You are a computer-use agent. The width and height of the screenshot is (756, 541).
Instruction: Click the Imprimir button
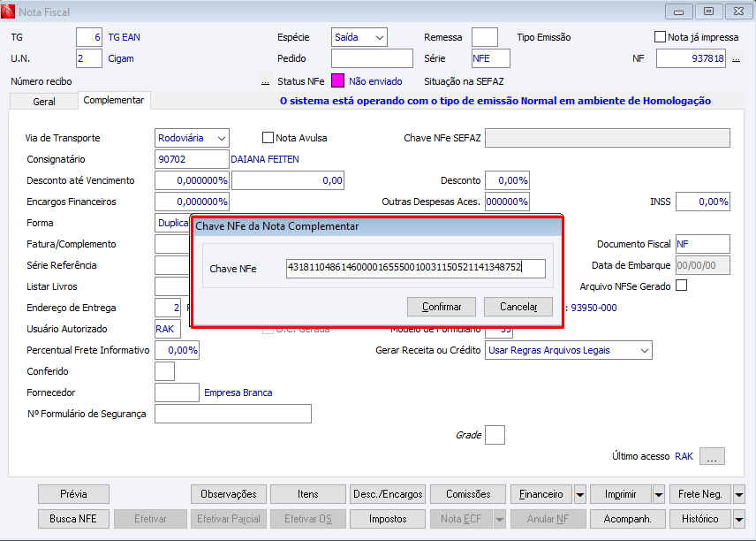(621, 494)
